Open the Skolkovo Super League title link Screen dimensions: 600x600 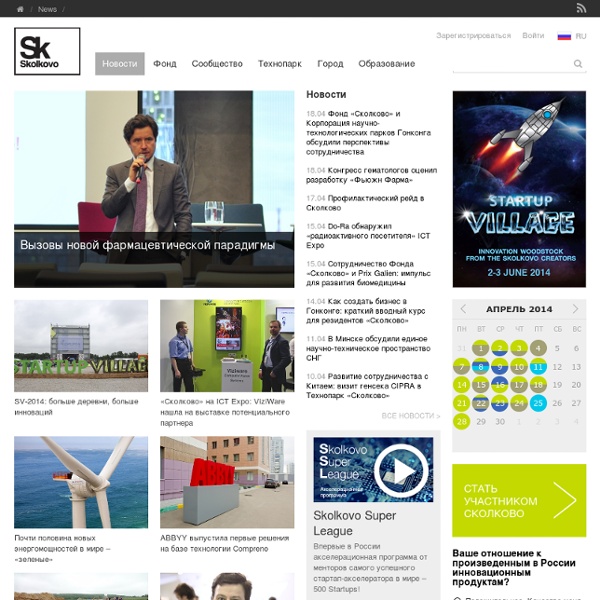(x=354, y=523)
